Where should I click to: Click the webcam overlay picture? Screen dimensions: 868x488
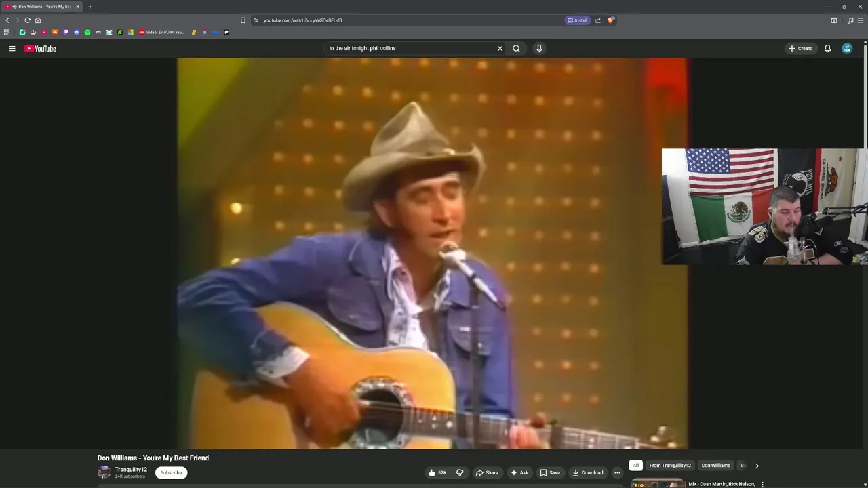click(764, 207)
